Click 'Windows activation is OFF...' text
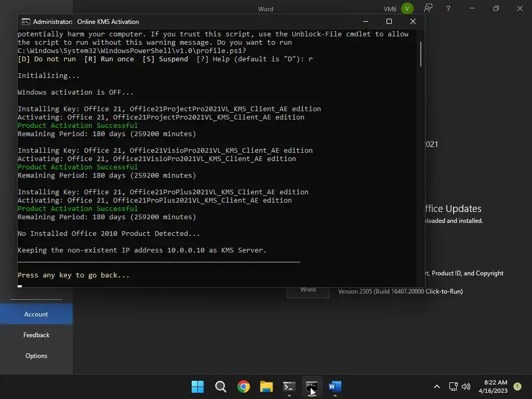Screen dimensions: 532x399 pyautogui.click(x=75, y=92)
